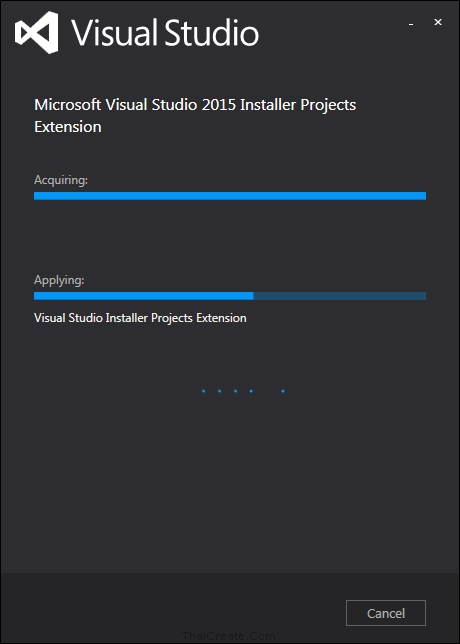460x644 pixels.
Task: Click the Visual Studio logo icon
Action: point(37,32)
